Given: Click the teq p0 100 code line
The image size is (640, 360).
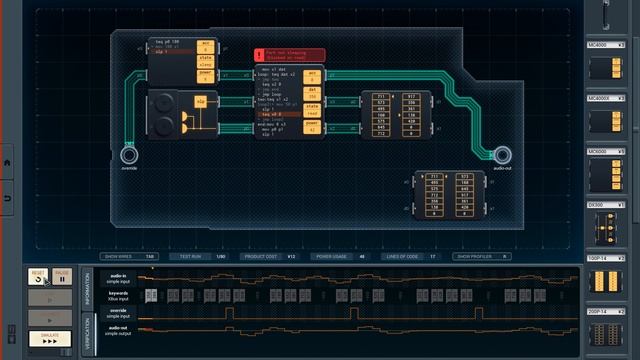Looking at the screenshot, I should (167, 42).
